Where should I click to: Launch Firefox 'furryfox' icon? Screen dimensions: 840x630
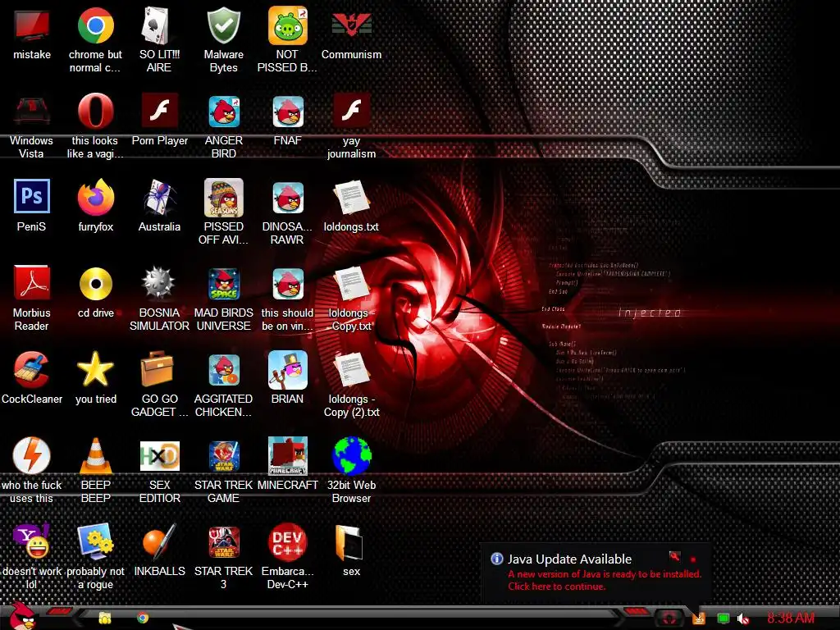pos(95,198)
